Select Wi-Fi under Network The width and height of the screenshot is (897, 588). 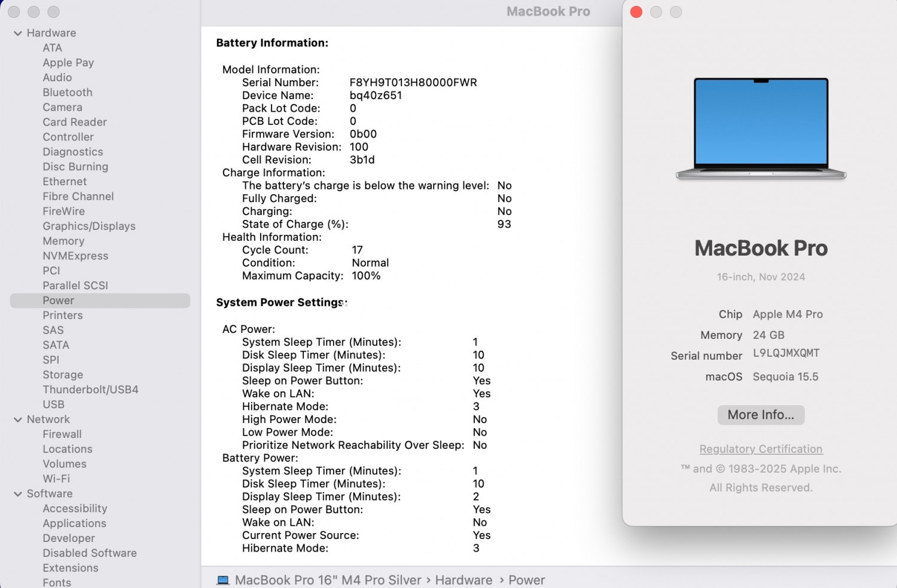[56, 479]
